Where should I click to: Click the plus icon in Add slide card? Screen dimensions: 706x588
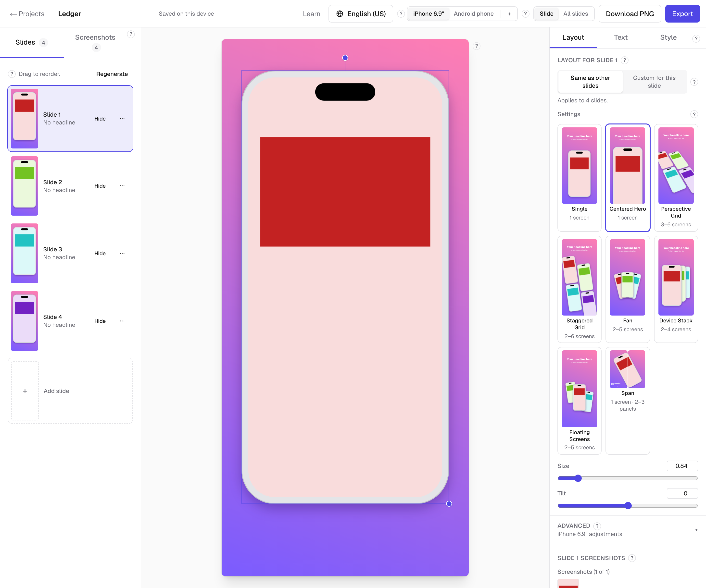(25, 391)
